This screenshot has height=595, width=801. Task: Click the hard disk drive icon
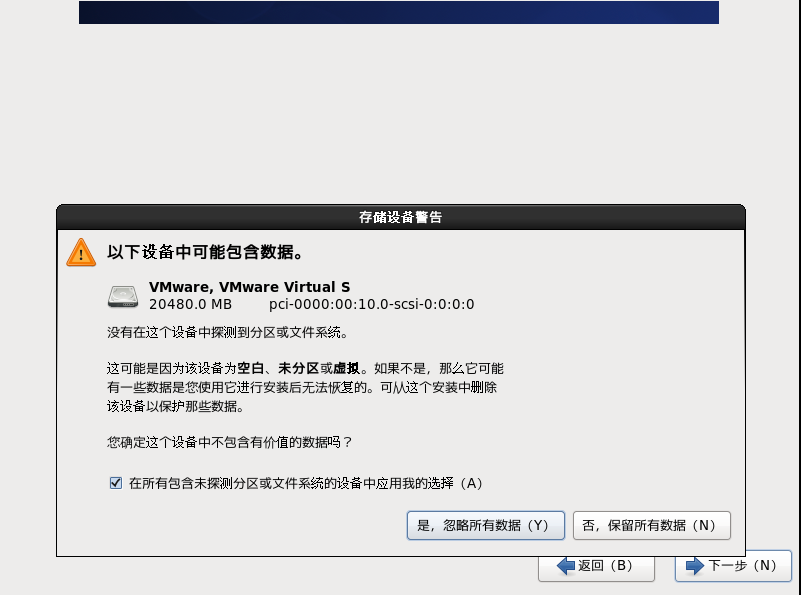tap(123, 296)
